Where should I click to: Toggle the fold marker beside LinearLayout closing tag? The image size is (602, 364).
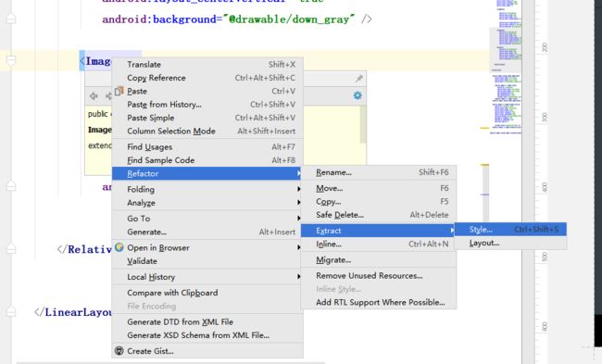click(x=11, y=311)
